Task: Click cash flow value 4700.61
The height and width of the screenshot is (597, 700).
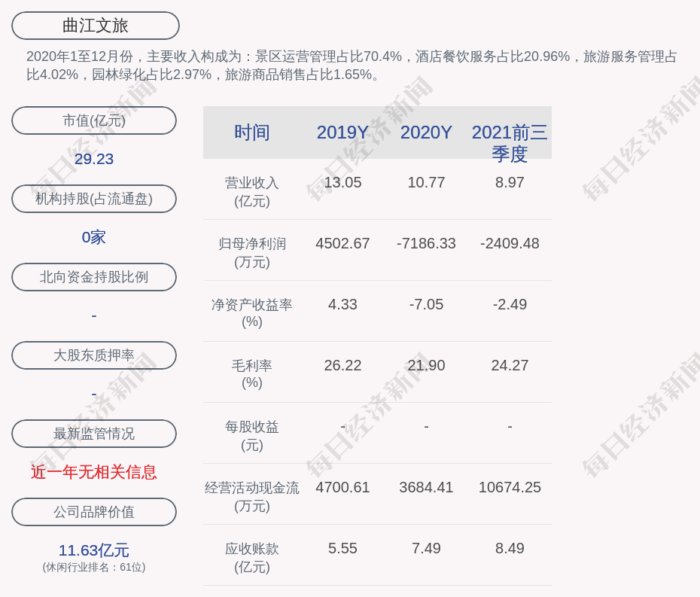Action: coord(342,487)
